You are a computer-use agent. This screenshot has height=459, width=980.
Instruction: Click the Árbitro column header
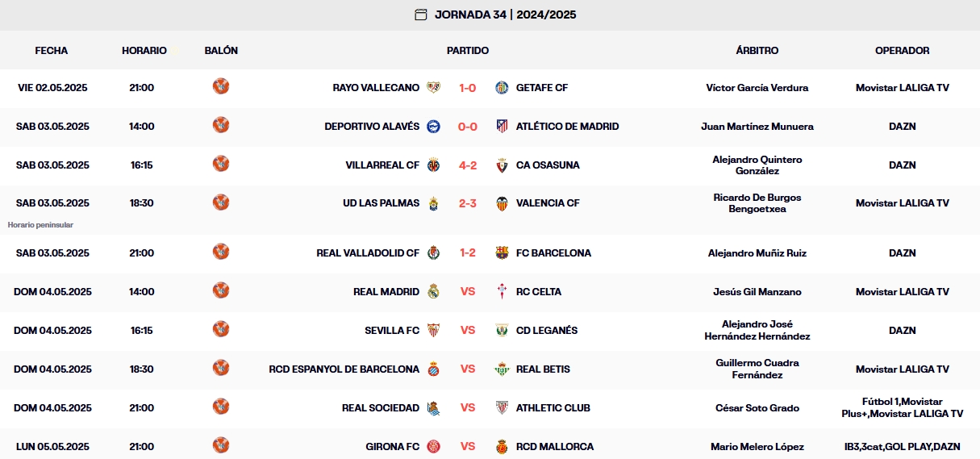[x=757, y=50]
